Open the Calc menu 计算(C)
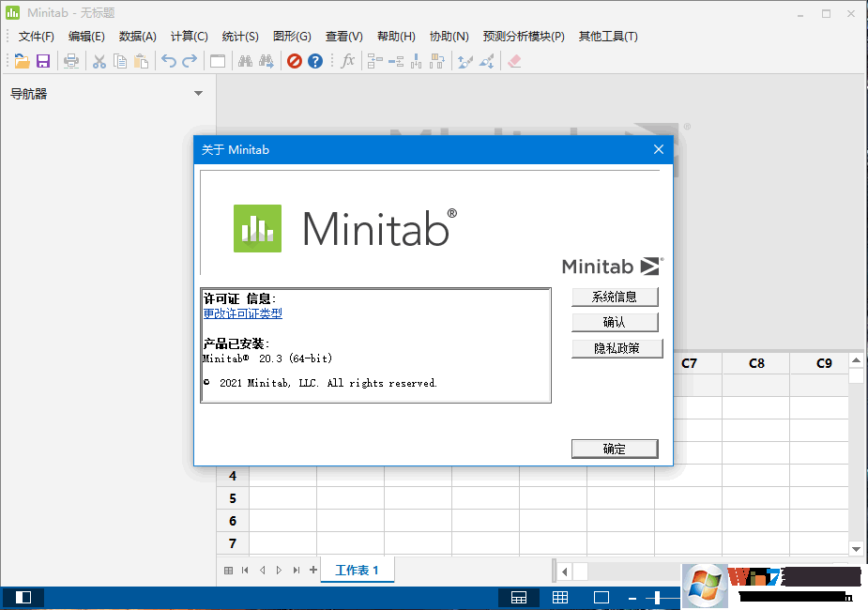 [x=190, y=37]
